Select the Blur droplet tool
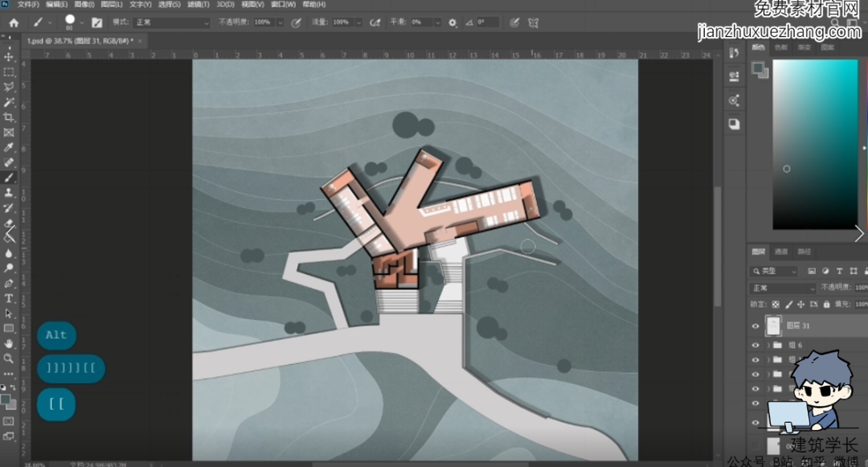This screenshot has width=868, height=467. coord(9,253)
